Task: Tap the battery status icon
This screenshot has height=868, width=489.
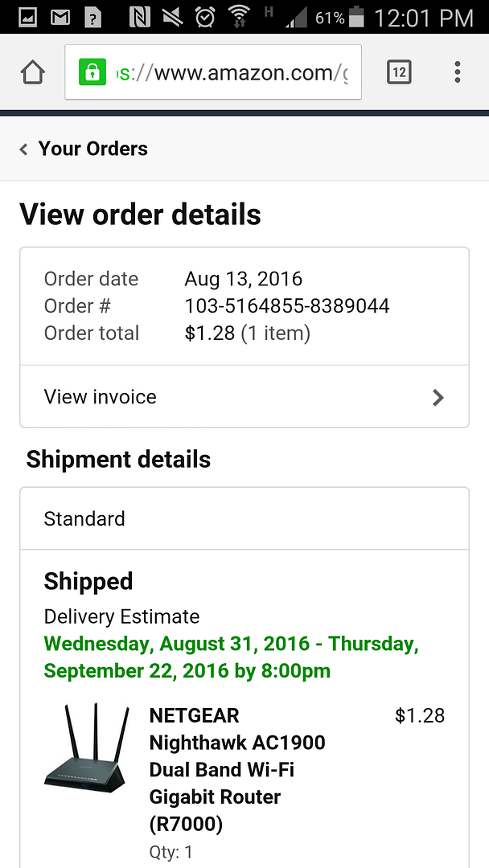Action: coord(357,17)
